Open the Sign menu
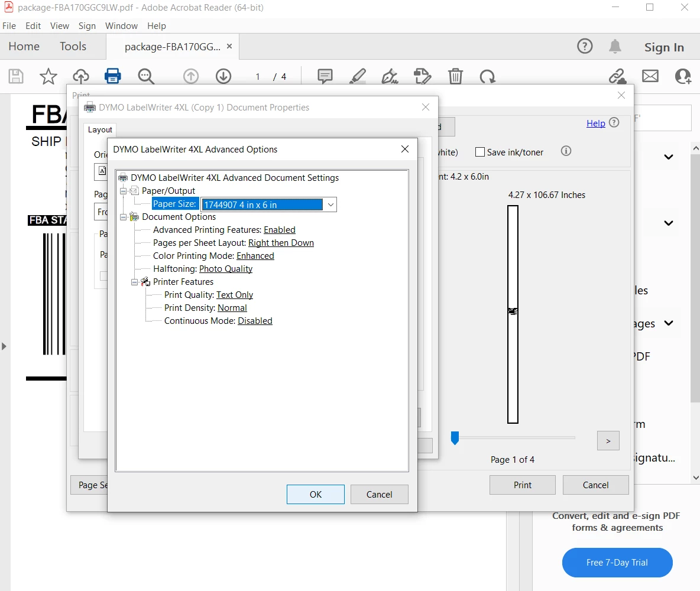Screen dimensions: 700x591 (87, 26)
